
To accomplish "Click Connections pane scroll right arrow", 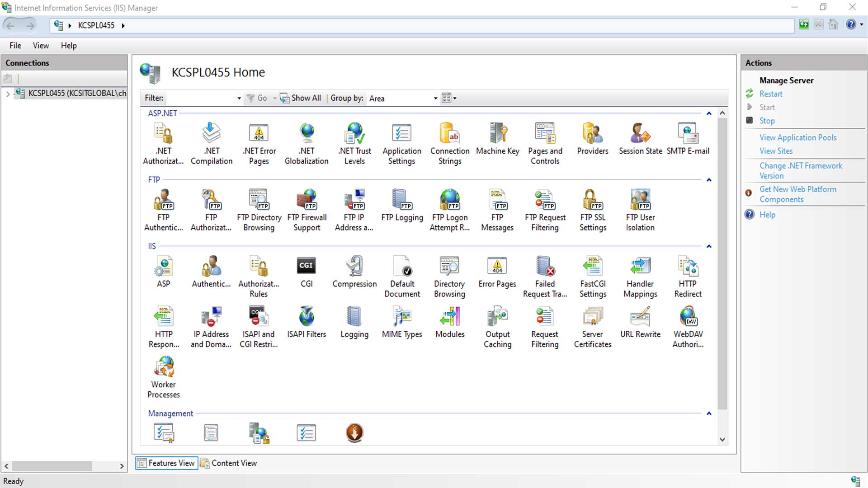I will pos(122,466).
